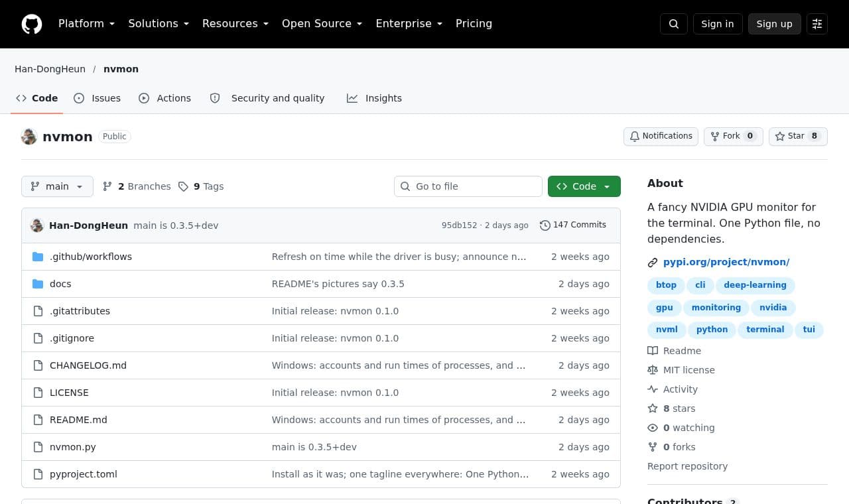
Task: Expand the Platform menu
Action: pos(86,24)
